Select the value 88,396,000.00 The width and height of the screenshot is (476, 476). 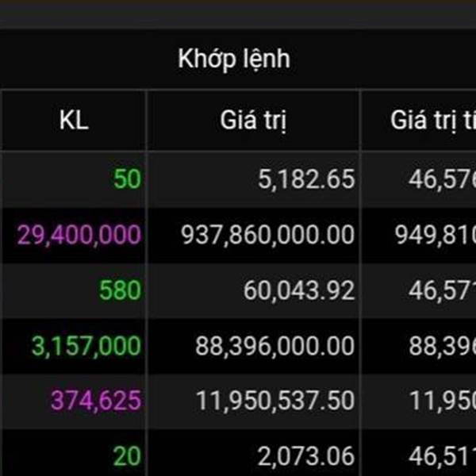274,346
